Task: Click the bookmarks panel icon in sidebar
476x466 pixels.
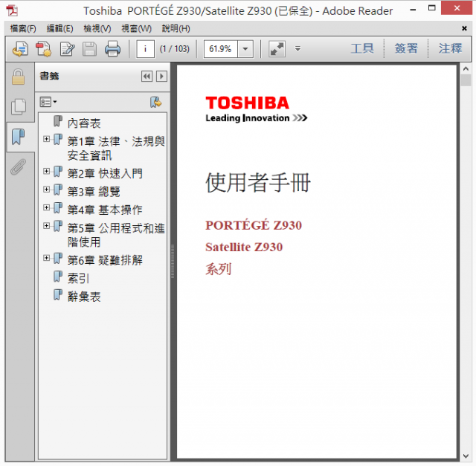Action: (18, 137)
